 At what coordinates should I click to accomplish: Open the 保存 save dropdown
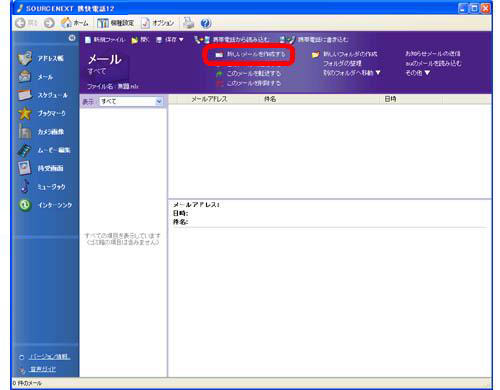pyautogui.click(x=170, y=40)
